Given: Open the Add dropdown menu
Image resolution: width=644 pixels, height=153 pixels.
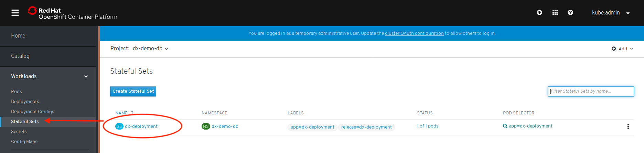Looking at the screenshot, I should coord(622,49).
